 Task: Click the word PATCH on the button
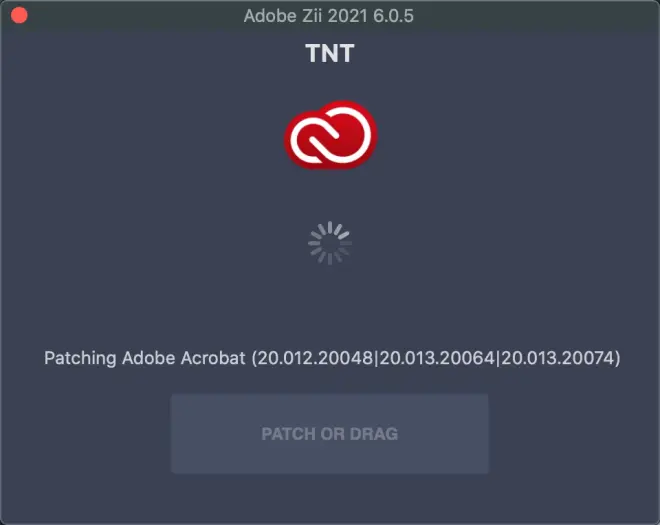(x=288, y=434)
